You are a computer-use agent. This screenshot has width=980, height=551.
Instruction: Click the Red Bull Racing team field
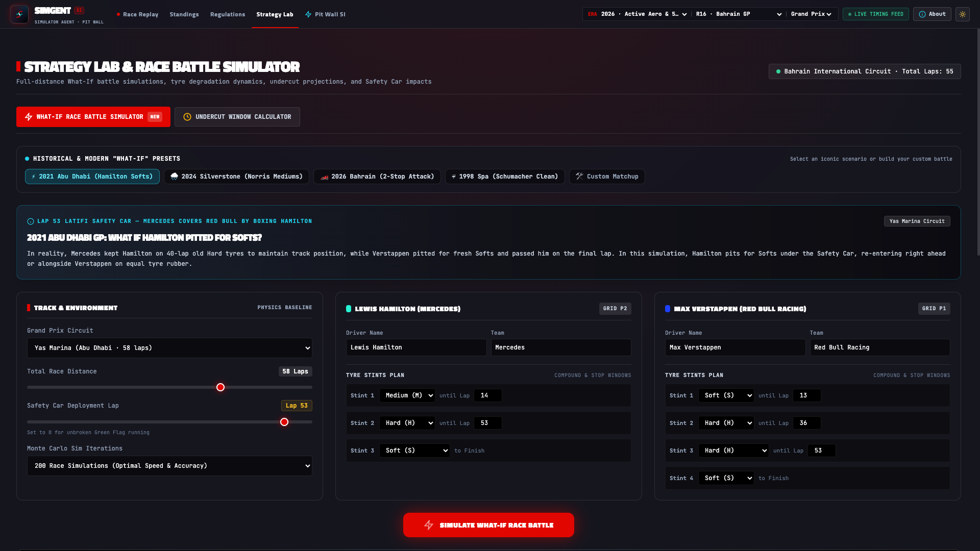(x=880, y=347)
